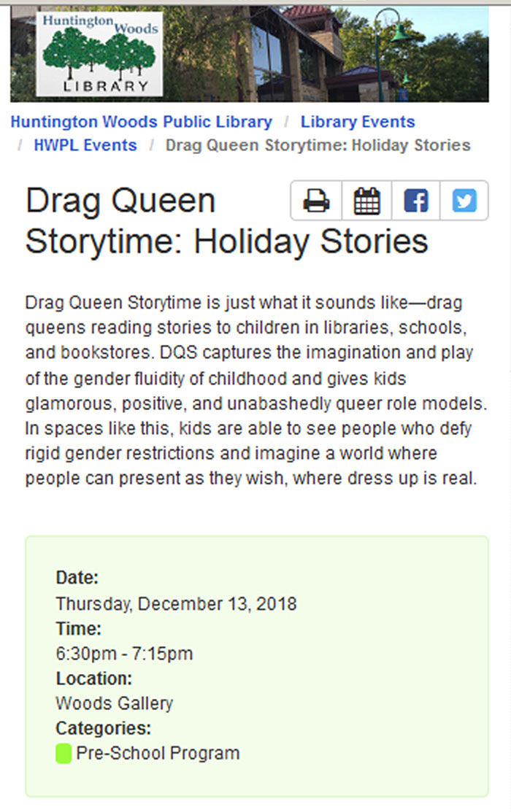Screen dimensions: 511x812
Task: Open Huntington Woods Public Library breadcrumb link
Action: coord(142,122)
